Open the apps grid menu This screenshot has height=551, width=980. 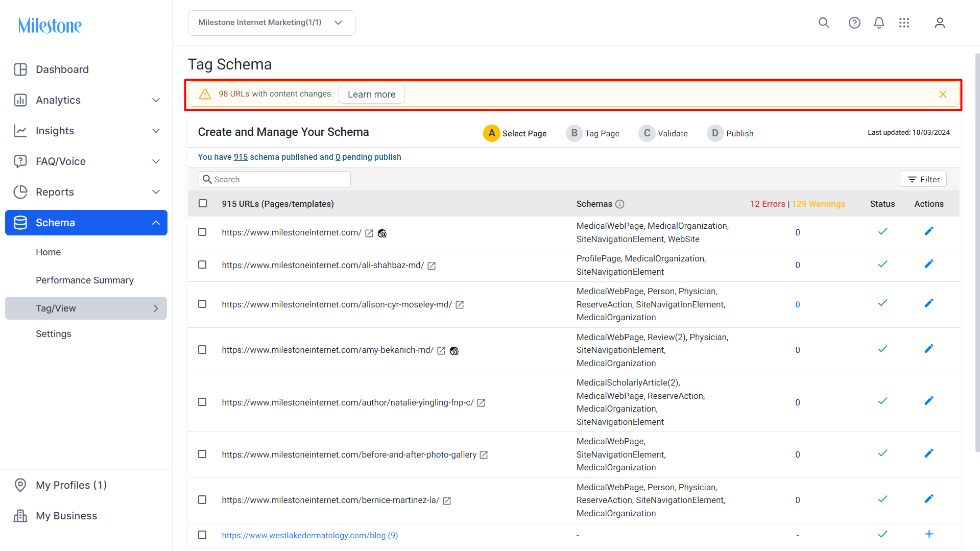pyautogui.click(x=904, y=23)
